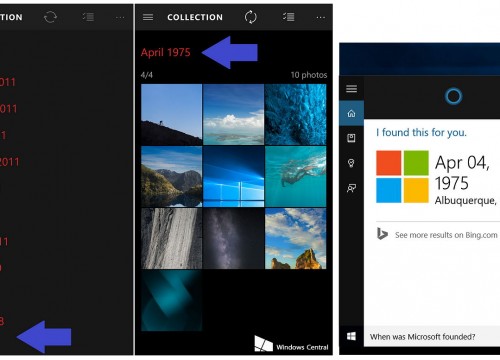Open the Milky Way night sky thumbnail

(233, 238)
